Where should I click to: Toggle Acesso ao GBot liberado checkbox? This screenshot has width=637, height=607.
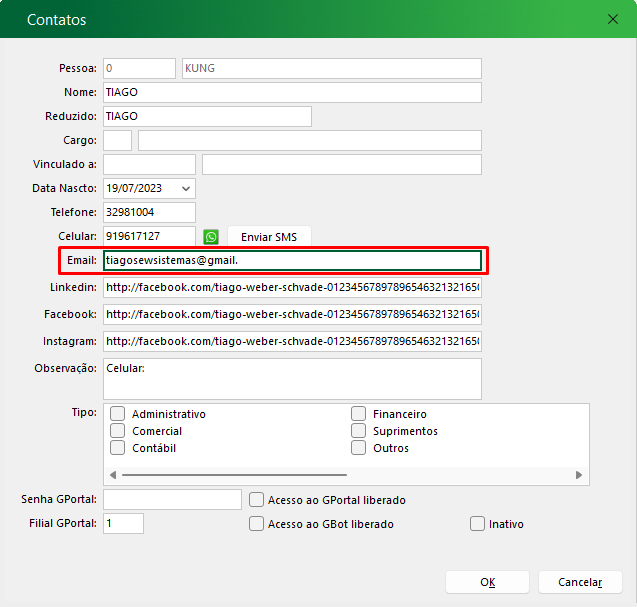(x=257, y=524)
